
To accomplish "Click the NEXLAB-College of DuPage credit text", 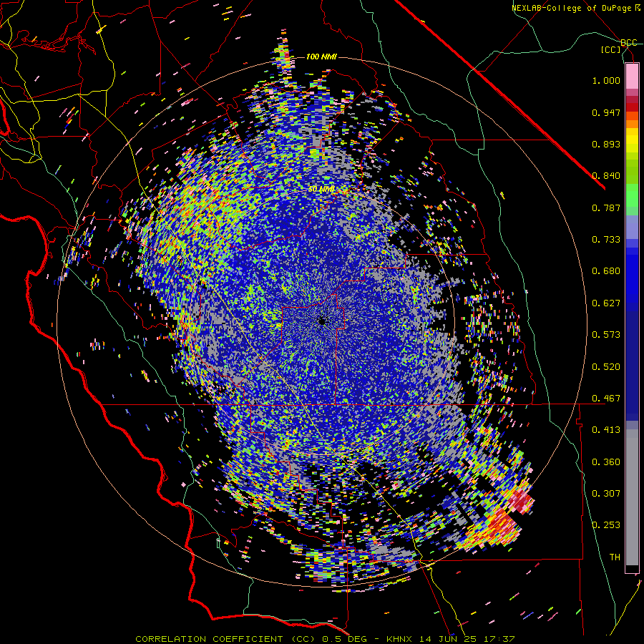I will (575, 8).
